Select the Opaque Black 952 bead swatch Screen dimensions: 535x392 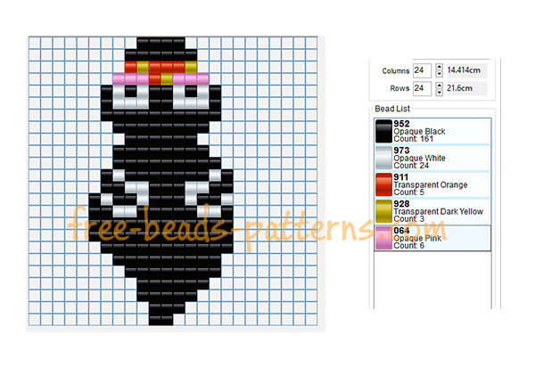tap(383, 131)
